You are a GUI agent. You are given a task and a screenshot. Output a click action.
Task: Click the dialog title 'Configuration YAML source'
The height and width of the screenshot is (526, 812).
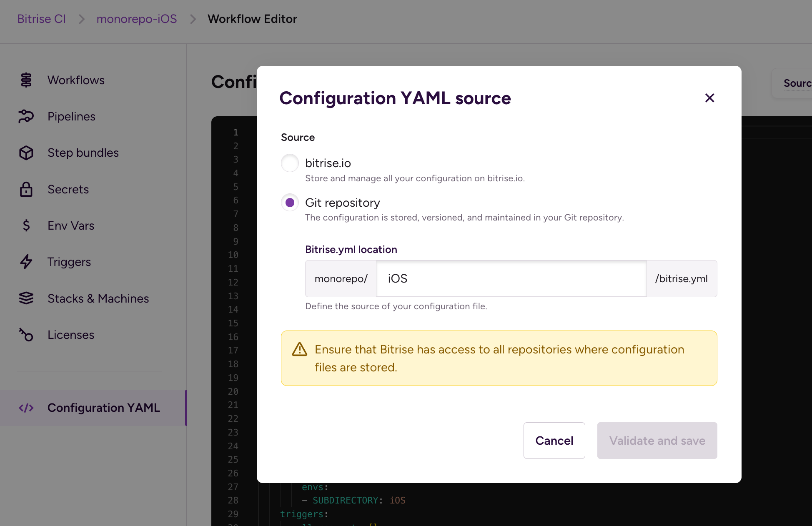(x=395, y=98)
